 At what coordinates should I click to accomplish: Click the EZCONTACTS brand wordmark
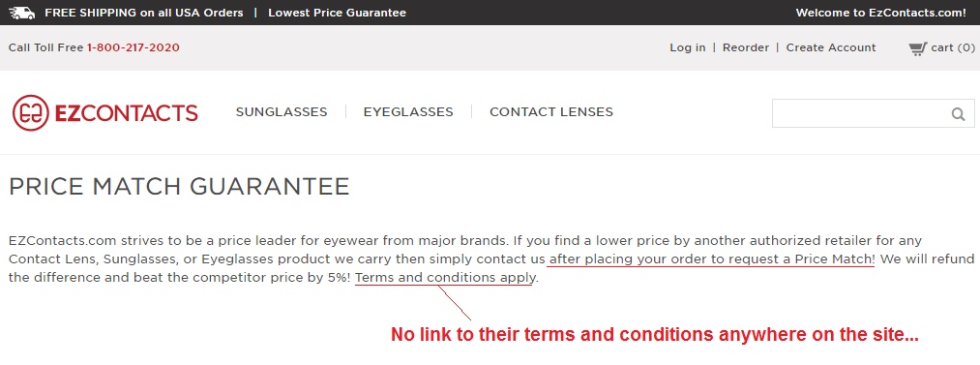(127, 113)
